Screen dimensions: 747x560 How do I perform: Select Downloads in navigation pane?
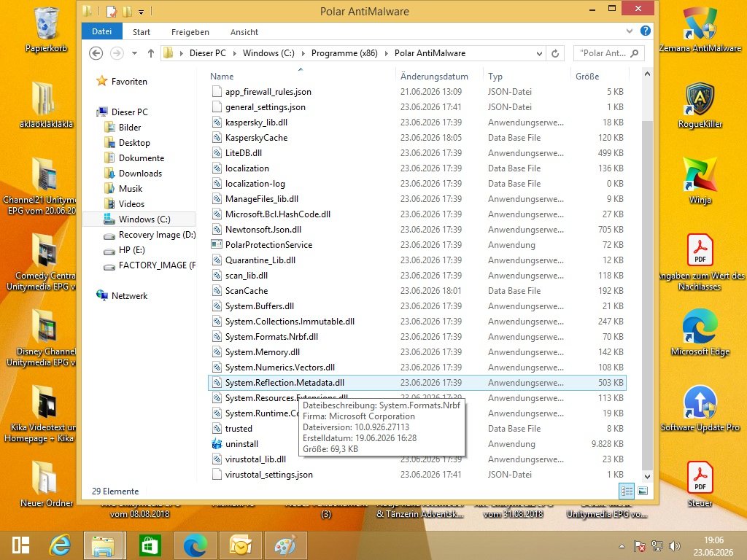click(x=140, y=174)
